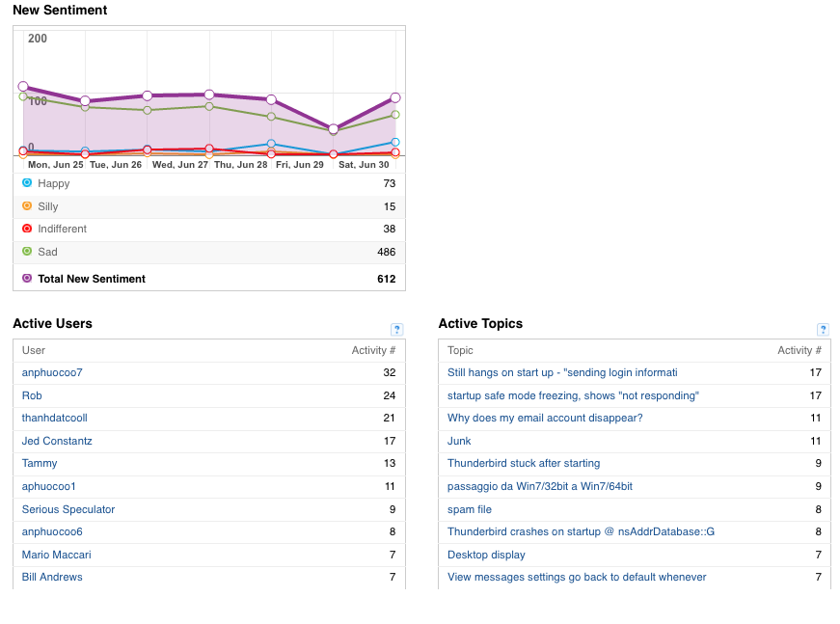The width and height of the screenshot is (840, 624).
Task: Open user anphuocoo7's profile
Action: click(52, 372)
